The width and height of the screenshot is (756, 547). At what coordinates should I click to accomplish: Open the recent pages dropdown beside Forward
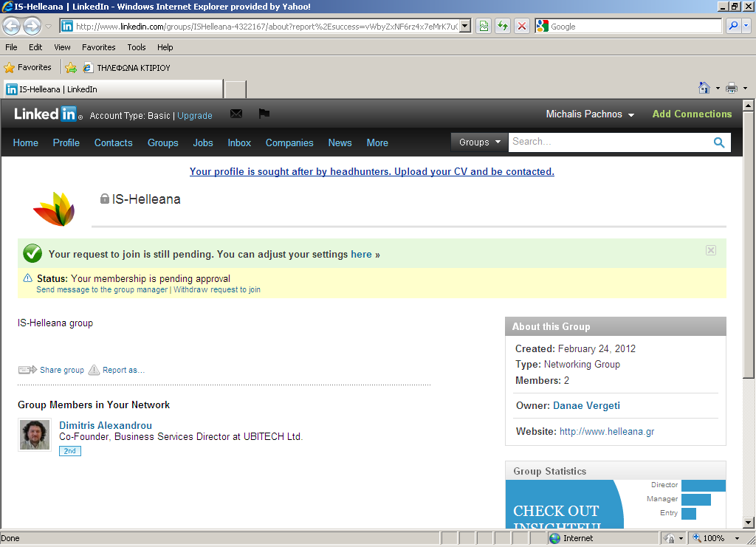pyautogui.click(x=48, y=27)
